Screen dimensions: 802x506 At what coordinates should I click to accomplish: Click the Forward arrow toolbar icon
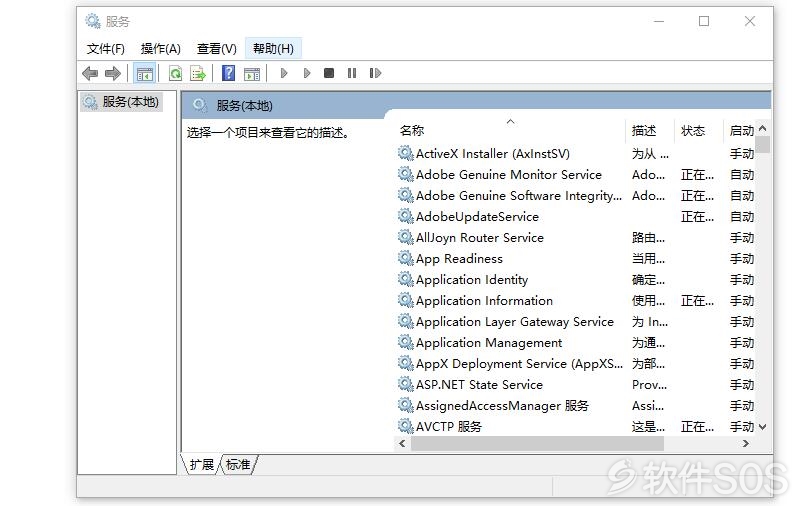[x=113, y=73]
